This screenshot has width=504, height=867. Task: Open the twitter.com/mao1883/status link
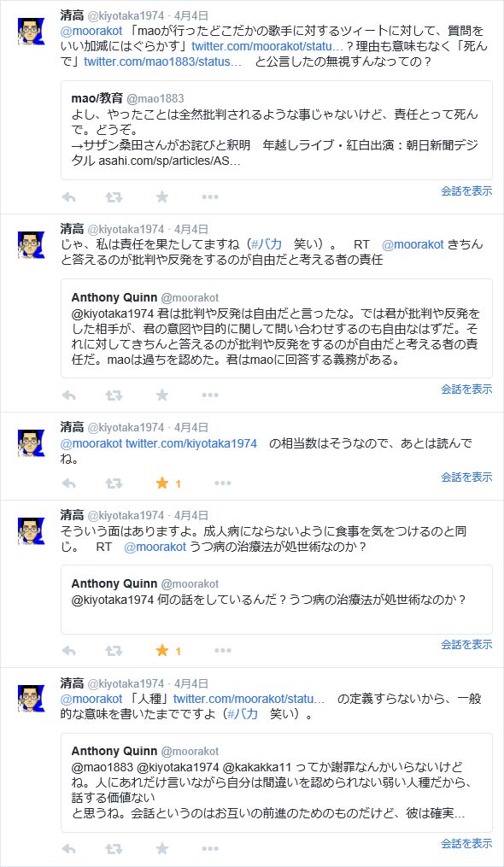pyautogui.click(x=162, y=62)
